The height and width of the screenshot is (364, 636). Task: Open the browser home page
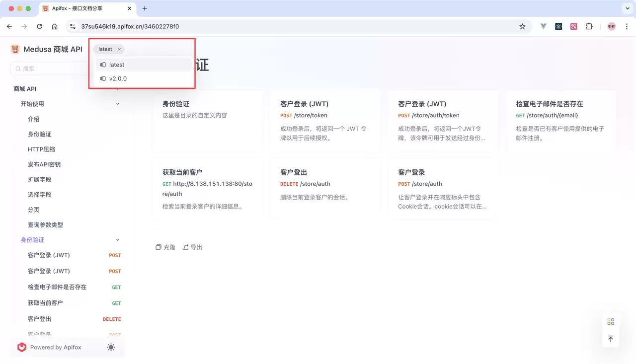click(x=55, y=26)
